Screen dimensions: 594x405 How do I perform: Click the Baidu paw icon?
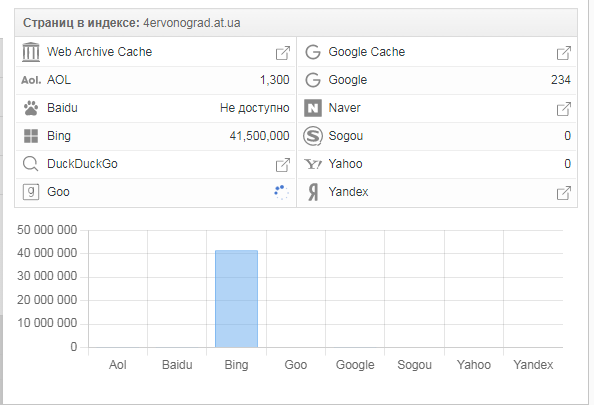31,108
